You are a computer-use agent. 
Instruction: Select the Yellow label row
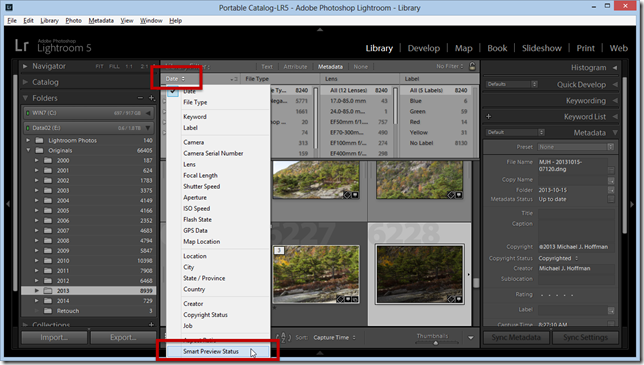click(438, 133)
